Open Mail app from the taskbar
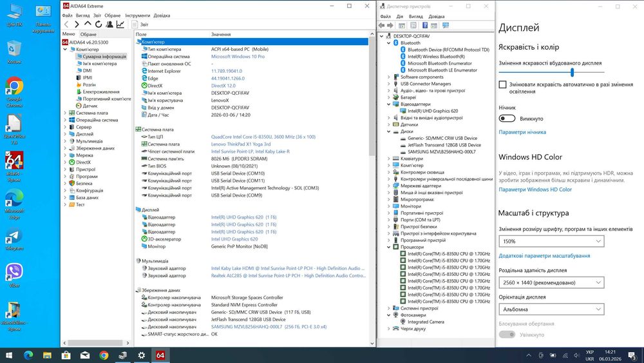Screen dimensions: 644x363 point(85,355)
